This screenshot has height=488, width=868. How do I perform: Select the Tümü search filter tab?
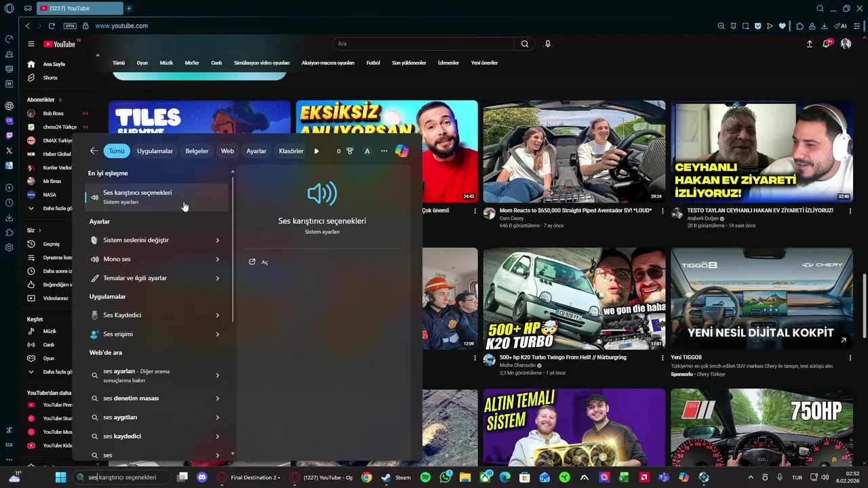point(117,151)
